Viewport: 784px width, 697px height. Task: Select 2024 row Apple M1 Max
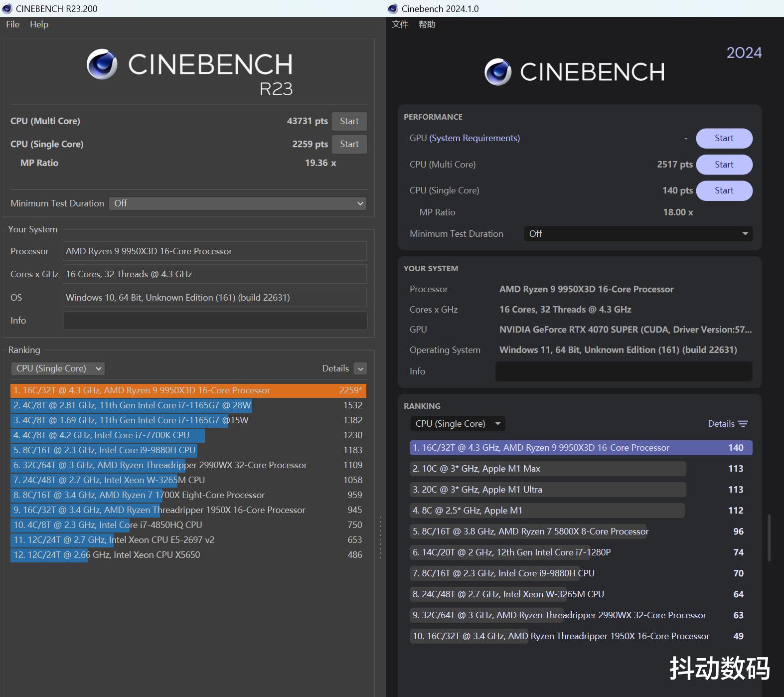581,469
